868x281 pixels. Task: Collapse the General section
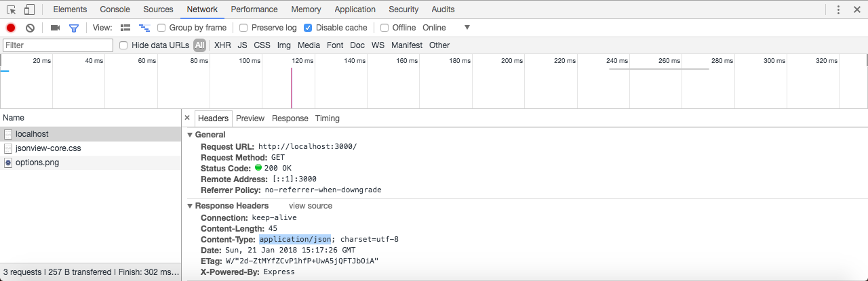pyautogui.click(x=191, y=135)
